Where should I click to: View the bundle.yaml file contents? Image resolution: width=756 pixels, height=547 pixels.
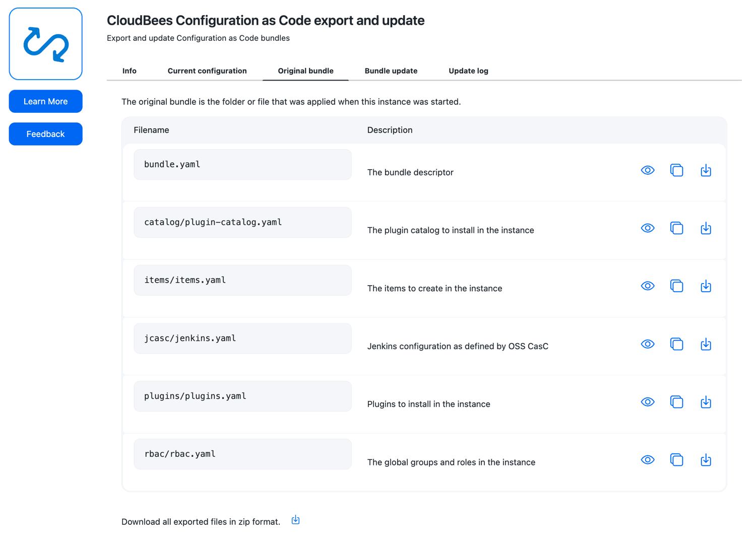tap(648, 170)
